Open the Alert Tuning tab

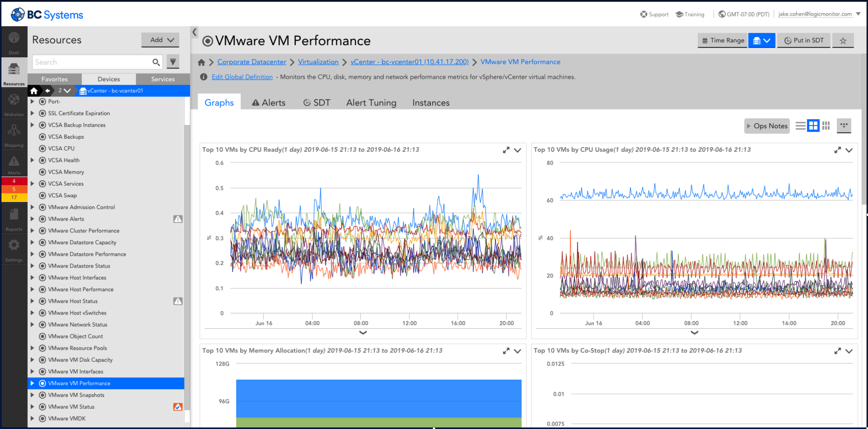click(371, 103)
